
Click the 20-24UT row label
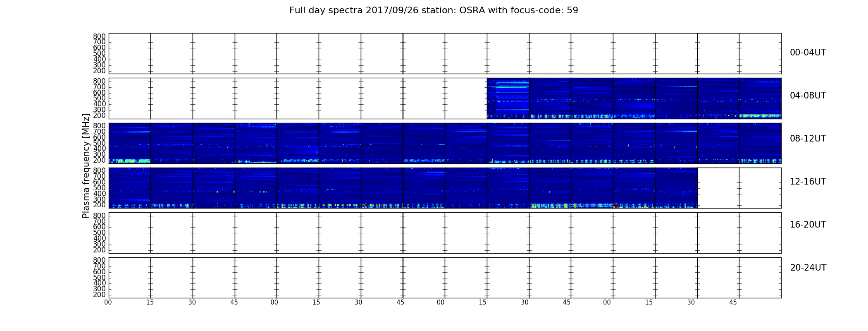(808, 268)
